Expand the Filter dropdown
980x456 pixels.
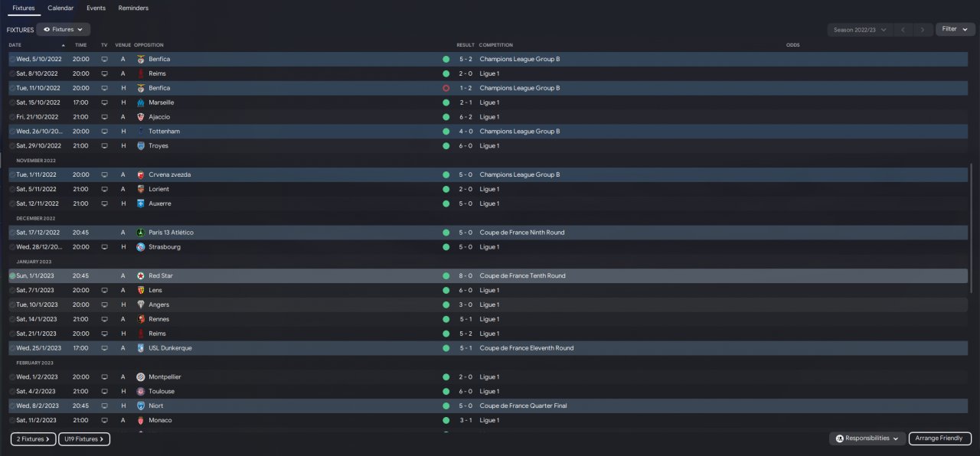pos(955,29)
